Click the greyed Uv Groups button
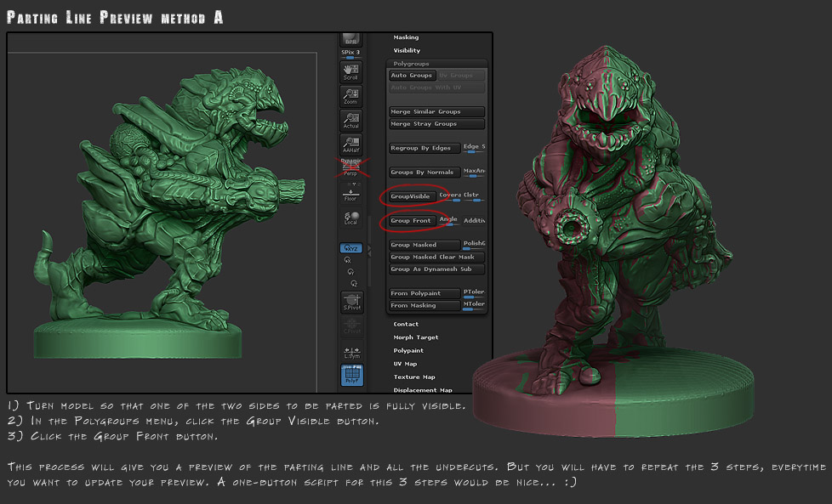This screenshot has width=832, height=504. (x=461, y=76)
